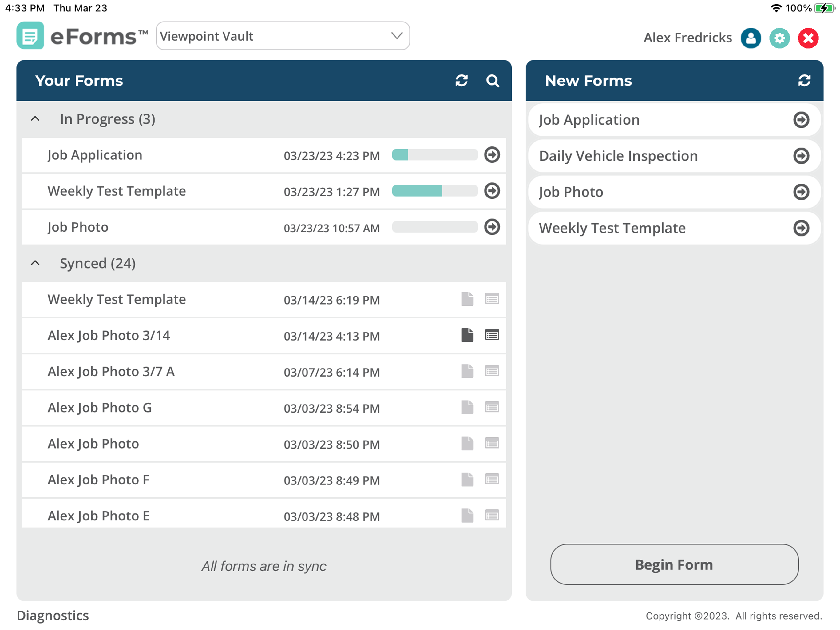
Task: Tap the battery indicator in status bar
Action: 824,8
